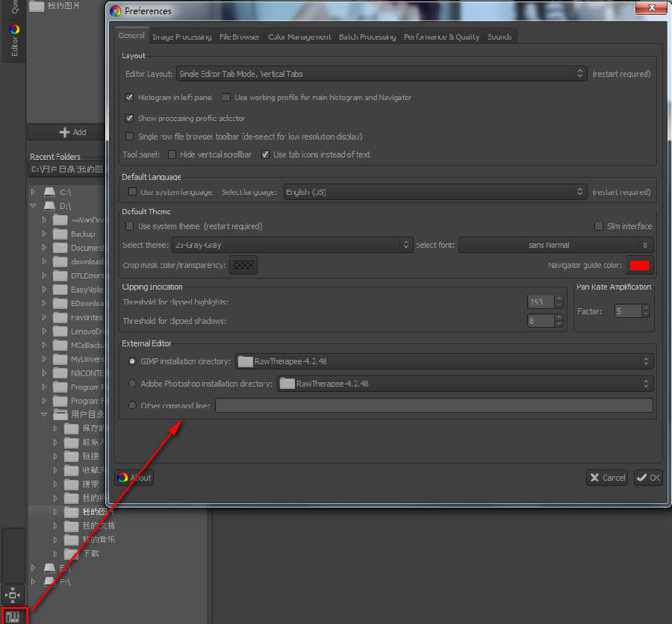The width and height of the screenshot is (672, 624).
Task: Open the Photoshop installation directory dropdown
Action: tap(465, 384)
